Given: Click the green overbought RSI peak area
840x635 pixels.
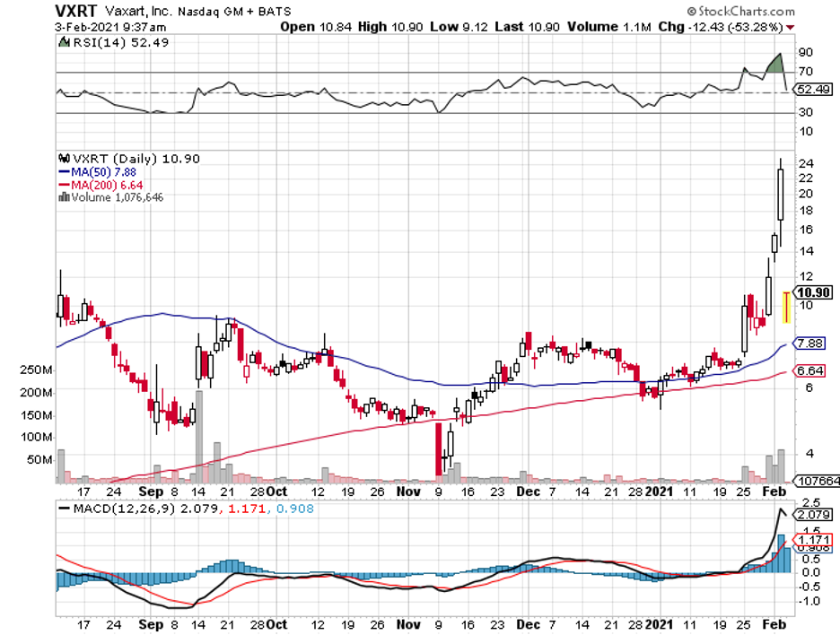Looking at the screenshot, I should 775,64.
